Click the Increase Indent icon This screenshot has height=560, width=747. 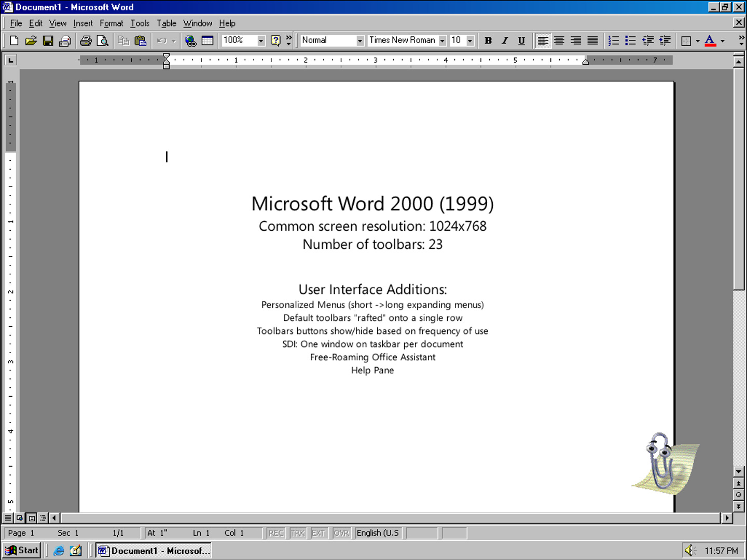pos(665,40)
